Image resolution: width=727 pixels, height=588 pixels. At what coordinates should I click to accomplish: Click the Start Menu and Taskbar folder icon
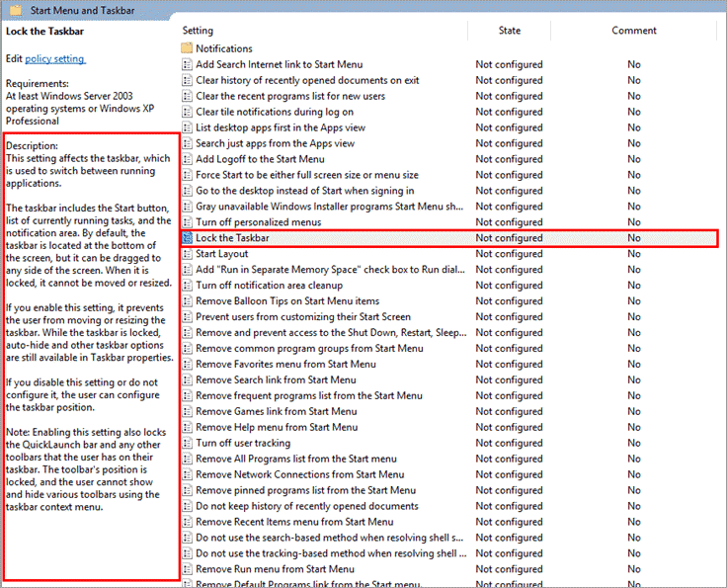(x=15, y=9)
